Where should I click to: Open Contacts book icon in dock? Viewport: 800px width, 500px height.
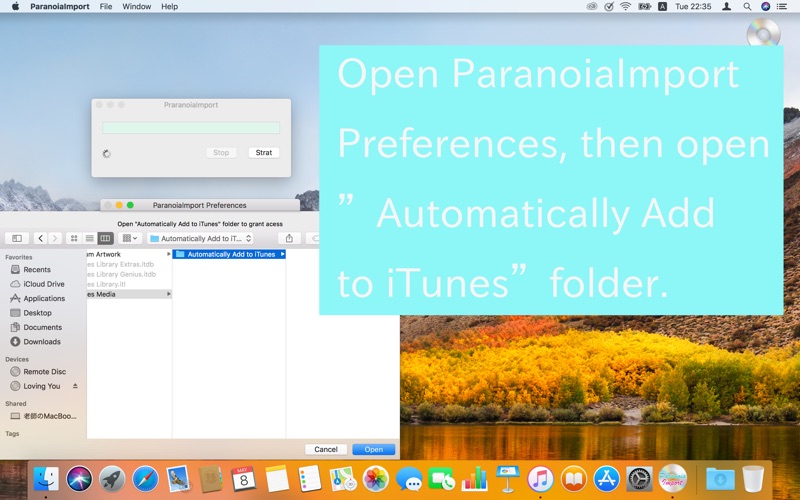[211, 480]
